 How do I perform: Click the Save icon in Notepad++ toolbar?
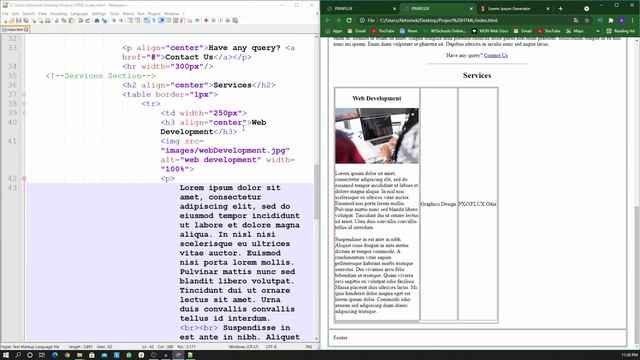[x=19, y=20]
